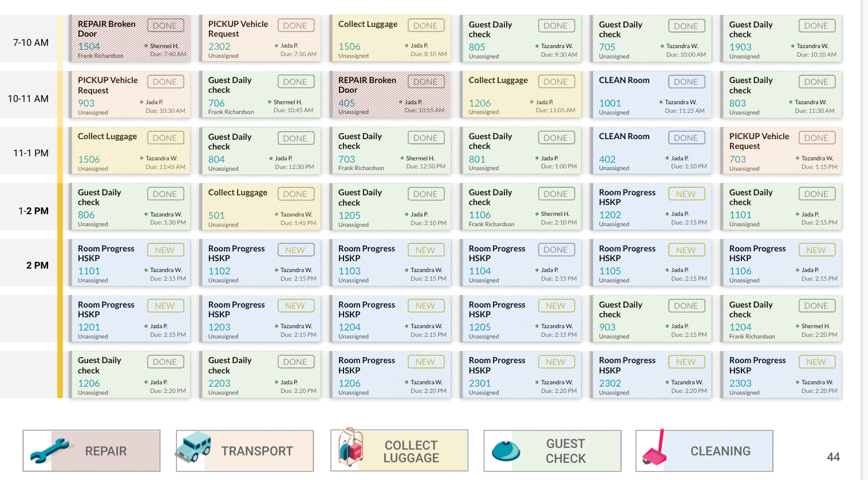Filter tasks by the REPAIR category
Screen dimensions: 868x480
tap(106, 451)
